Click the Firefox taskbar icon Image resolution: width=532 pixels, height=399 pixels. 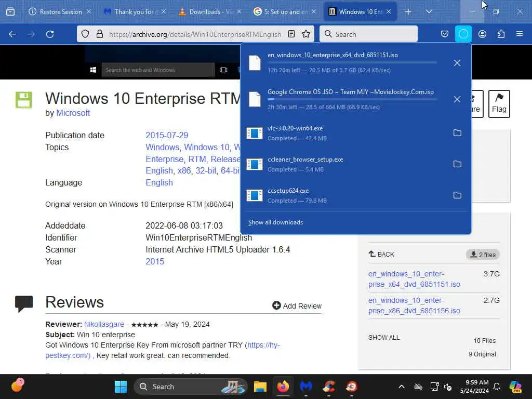(x=283, y=387)
